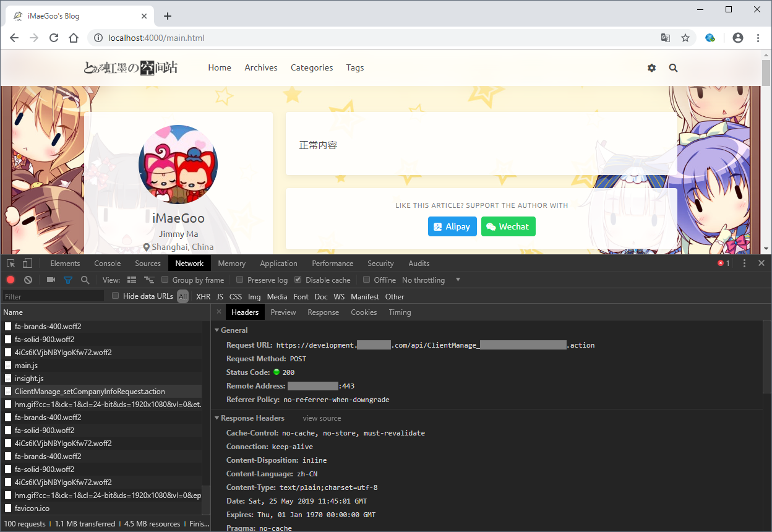Click the Alipay support button
The image size is (772, 532).
click(452, 226)
